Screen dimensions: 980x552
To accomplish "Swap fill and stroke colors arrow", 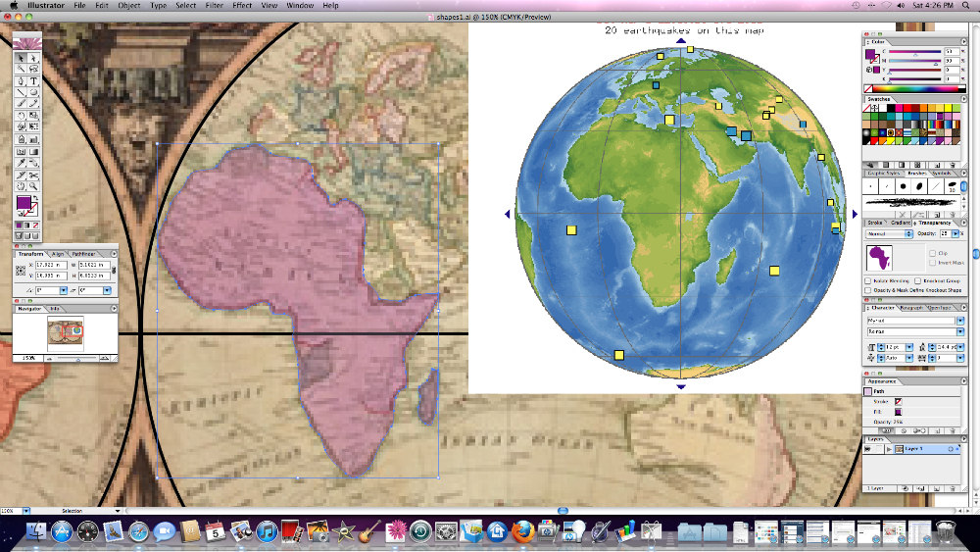I will tap(35, 197).
